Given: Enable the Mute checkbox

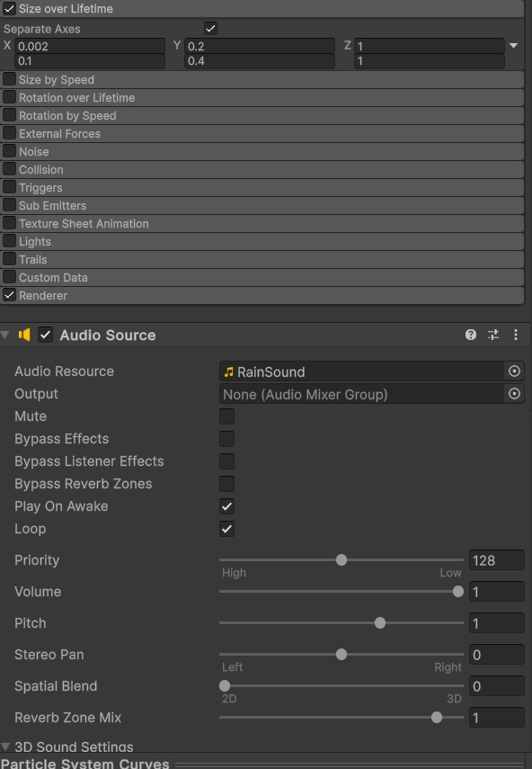Looking at the screenshot, I should (226, 416).
